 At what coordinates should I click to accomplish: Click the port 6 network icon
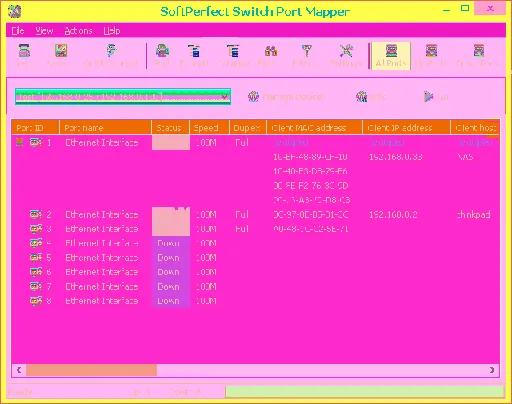(36, 272)
